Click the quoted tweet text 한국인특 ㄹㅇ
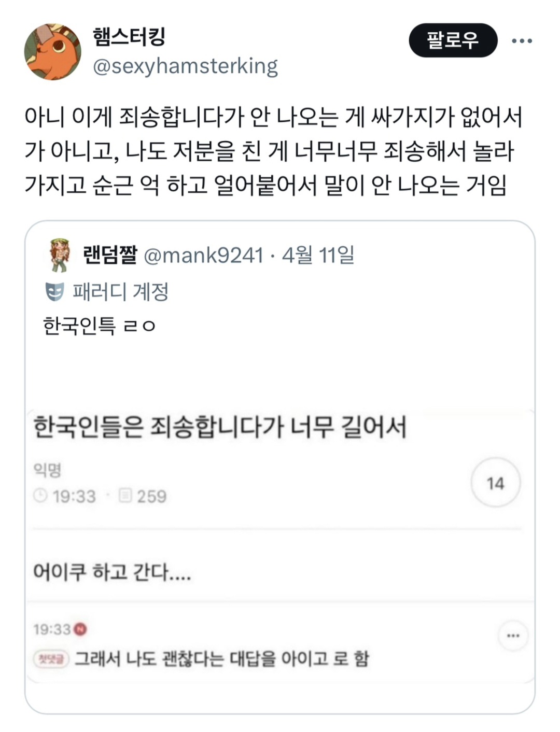560x732 pixels. [x=99, y=326]
